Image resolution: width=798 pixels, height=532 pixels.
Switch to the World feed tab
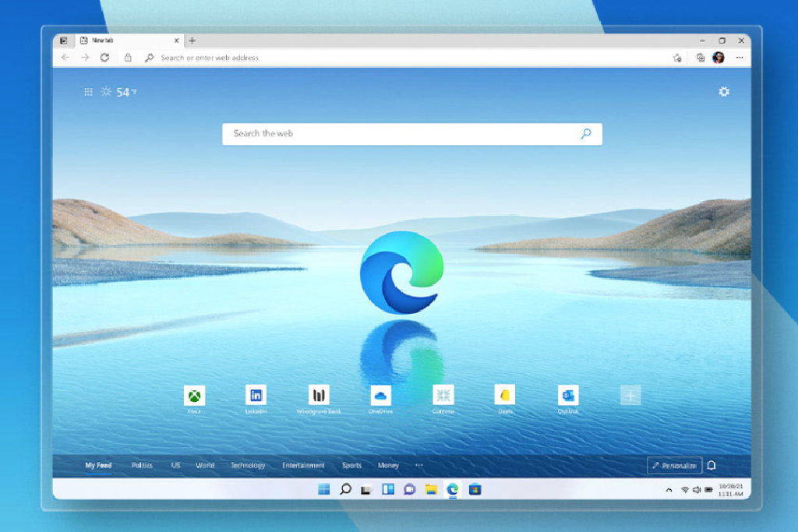pos(205,465)
